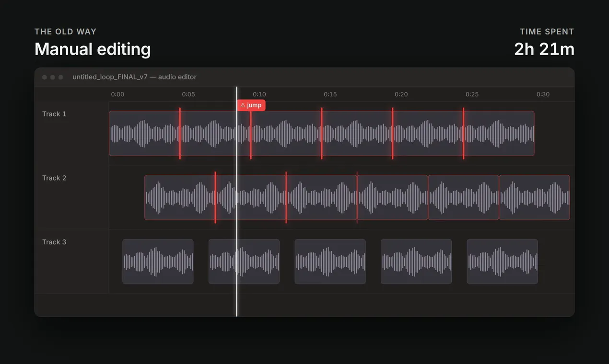Screen dimensions: 609x364
Task: Select the Track 2 label
Action: 54,178
